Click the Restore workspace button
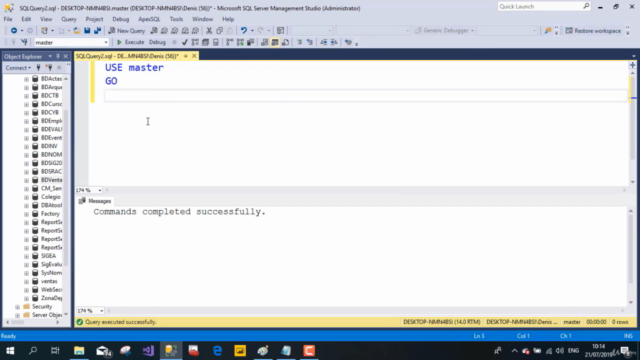 click(593, 31)
